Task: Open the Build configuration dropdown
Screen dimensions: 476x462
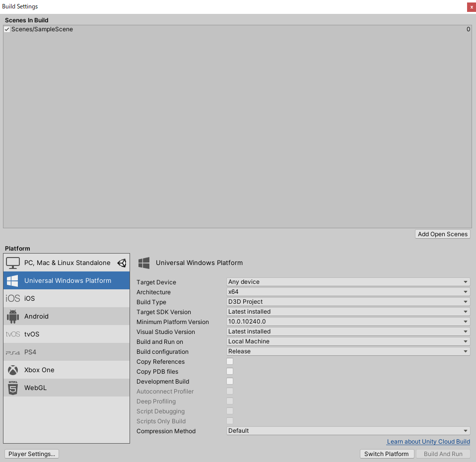Action: pos(348,351)
